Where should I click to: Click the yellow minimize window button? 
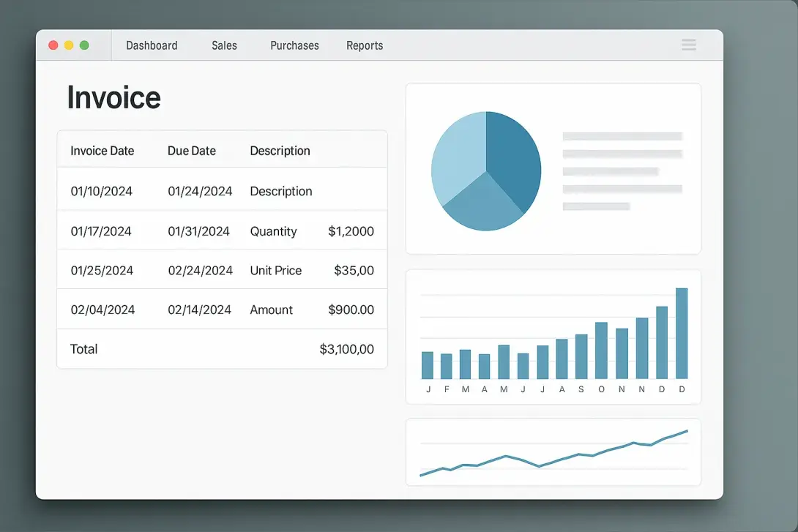tap(69, 45)
